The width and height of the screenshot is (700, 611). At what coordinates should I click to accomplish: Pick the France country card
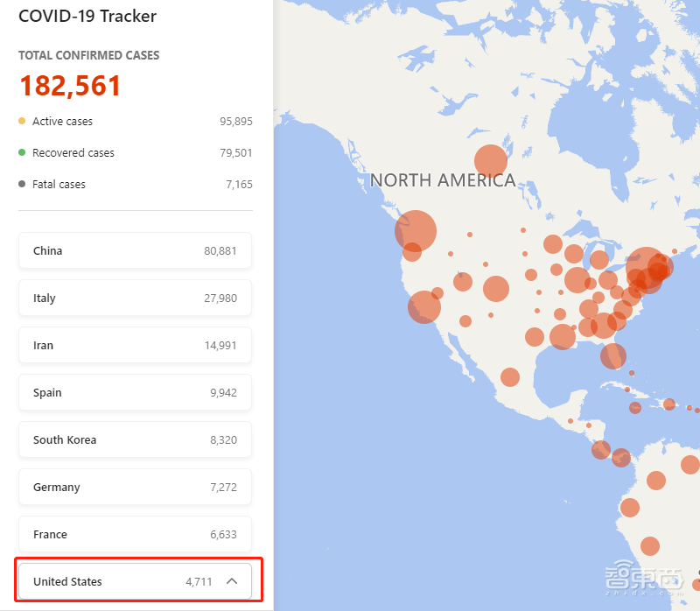pyautogui.click(x=135, y=534)
